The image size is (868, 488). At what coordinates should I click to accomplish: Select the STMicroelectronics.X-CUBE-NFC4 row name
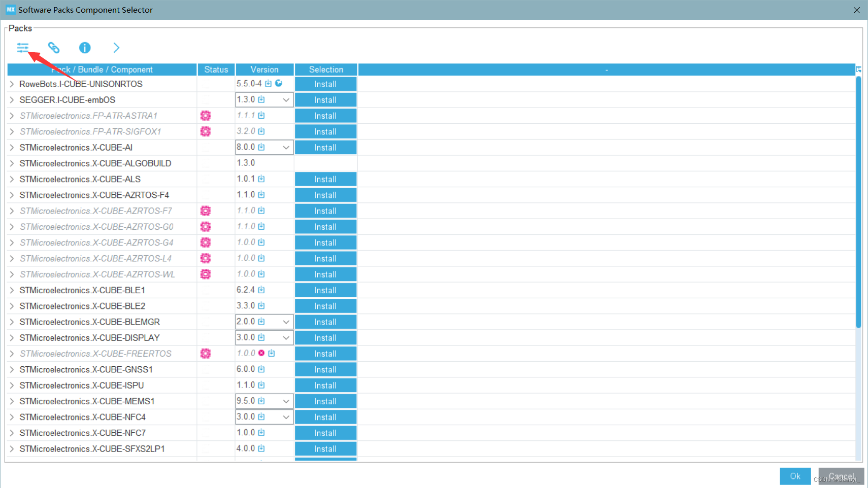pos(82,417)
